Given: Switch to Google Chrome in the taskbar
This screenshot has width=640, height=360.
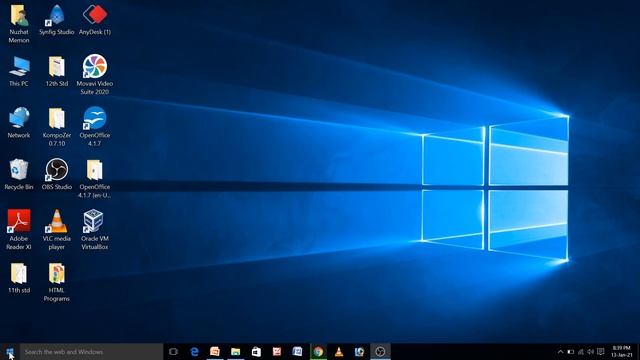Looking at the screenshot, I should [318, 352].
